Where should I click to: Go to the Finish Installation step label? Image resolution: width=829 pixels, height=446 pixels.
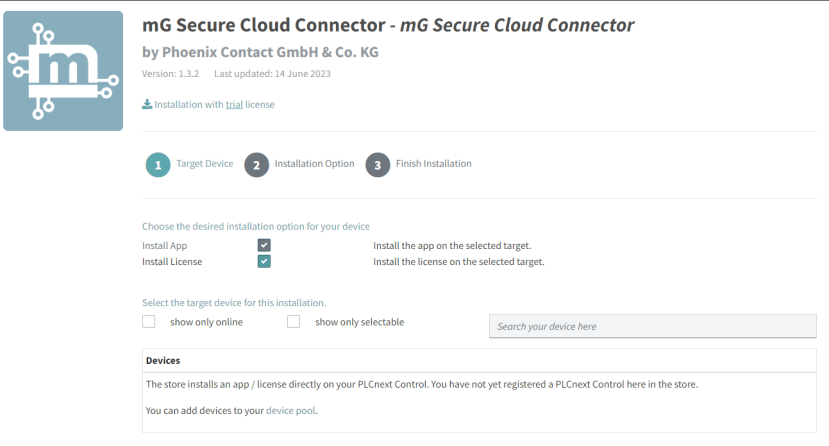[434, 164]
